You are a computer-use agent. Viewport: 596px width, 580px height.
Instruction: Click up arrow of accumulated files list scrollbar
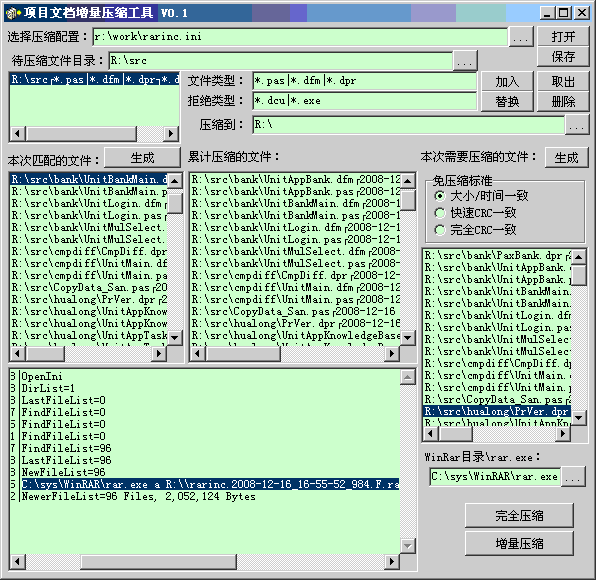[x=407, y=181]
